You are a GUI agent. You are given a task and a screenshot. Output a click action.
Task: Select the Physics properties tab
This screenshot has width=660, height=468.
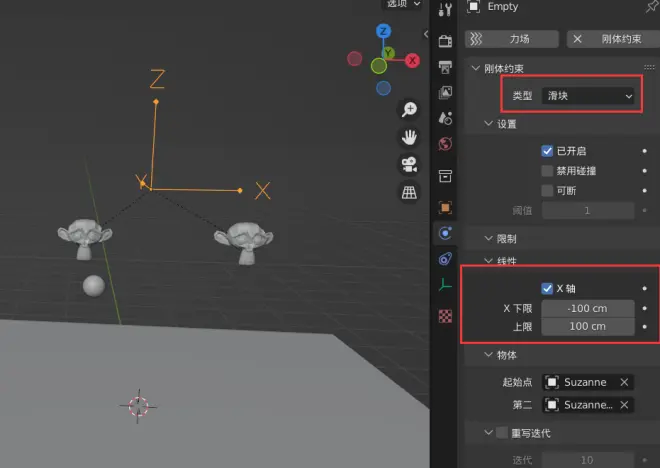[445, 233]
